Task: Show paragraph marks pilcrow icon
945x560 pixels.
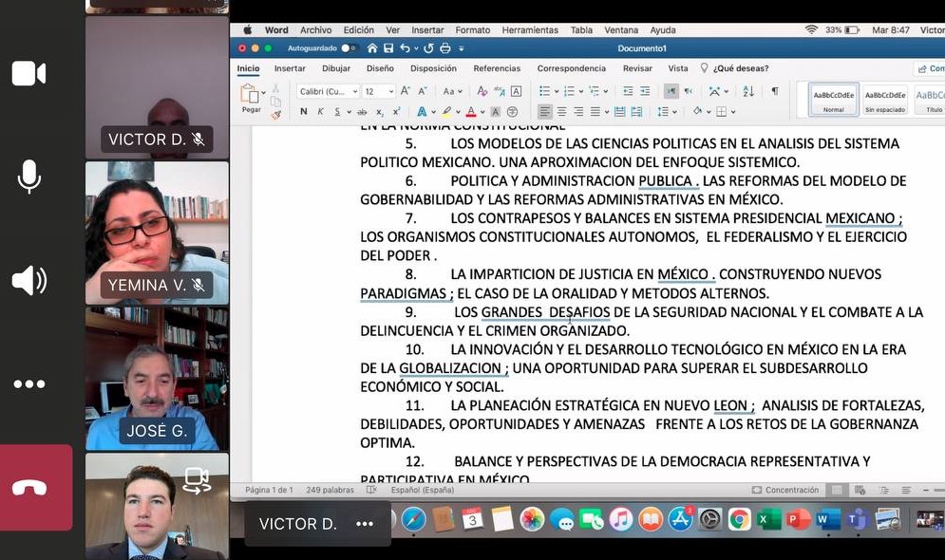Action: click(775, 91)
